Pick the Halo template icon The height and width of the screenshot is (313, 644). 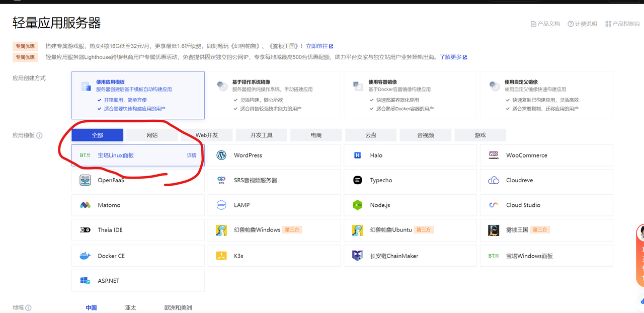pyautogui.click(x=358, y=155)
